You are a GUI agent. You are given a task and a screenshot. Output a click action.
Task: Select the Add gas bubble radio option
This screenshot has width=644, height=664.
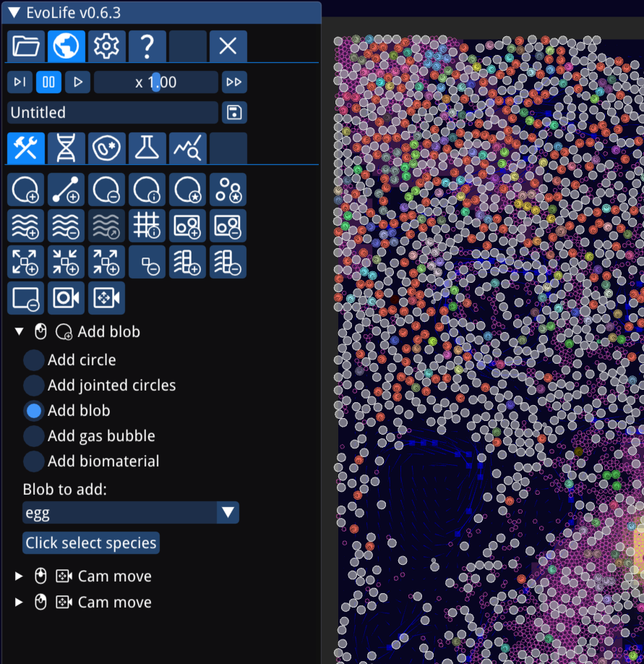click(33, 436)
